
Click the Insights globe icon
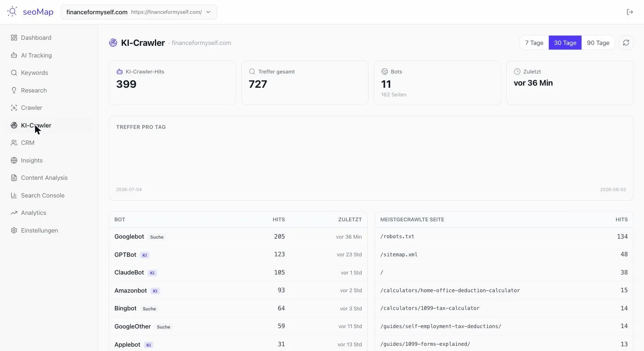pyautogui.click(x=14, y=160)
